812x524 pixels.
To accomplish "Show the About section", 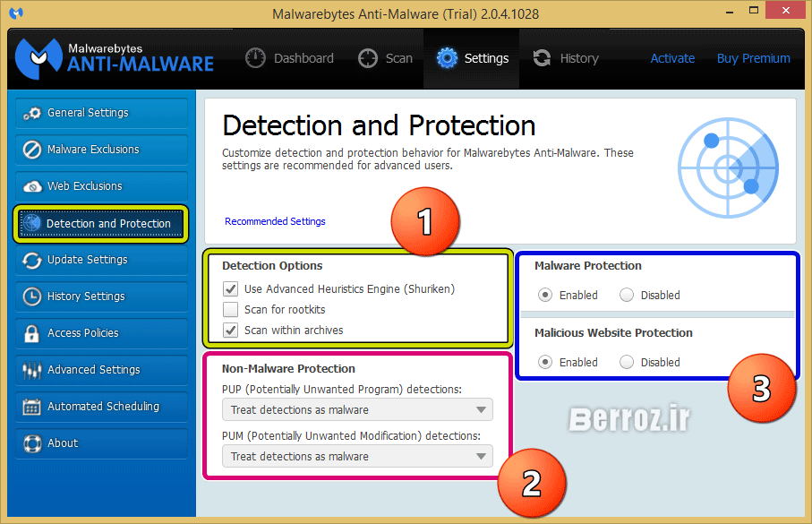I will [x=101, y=443].
